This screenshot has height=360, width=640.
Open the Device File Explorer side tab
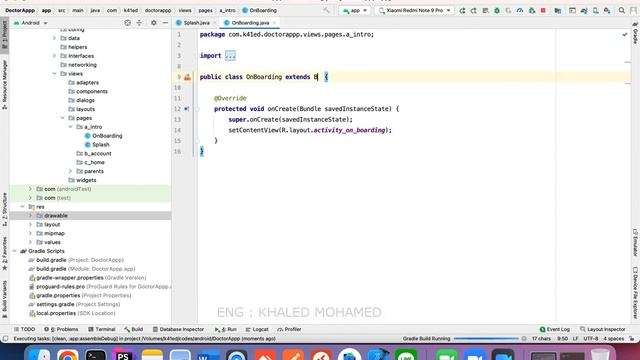coord(635,293)
